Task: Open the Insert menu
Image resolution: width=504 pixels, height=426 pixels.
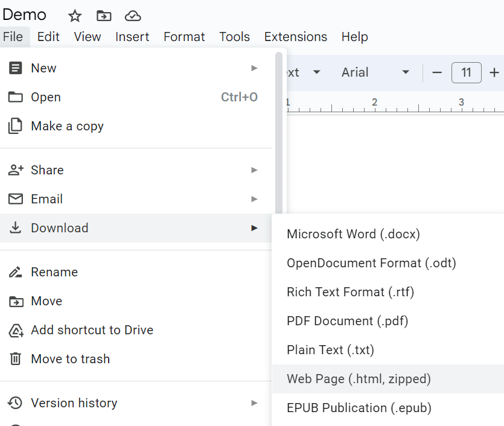Action: click(x=132, y=37)
